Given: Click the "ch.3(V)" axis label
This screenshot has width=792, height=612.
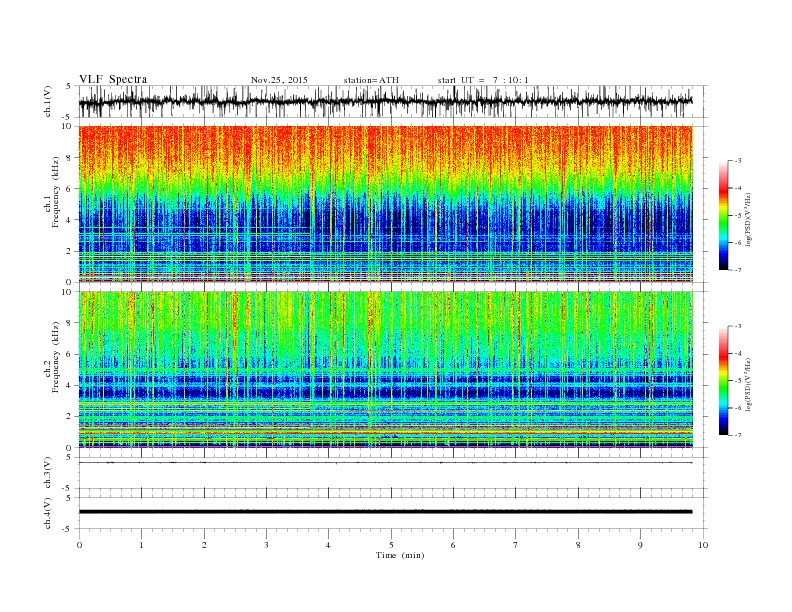Looking at the screenshot, I should coord(48,473).
